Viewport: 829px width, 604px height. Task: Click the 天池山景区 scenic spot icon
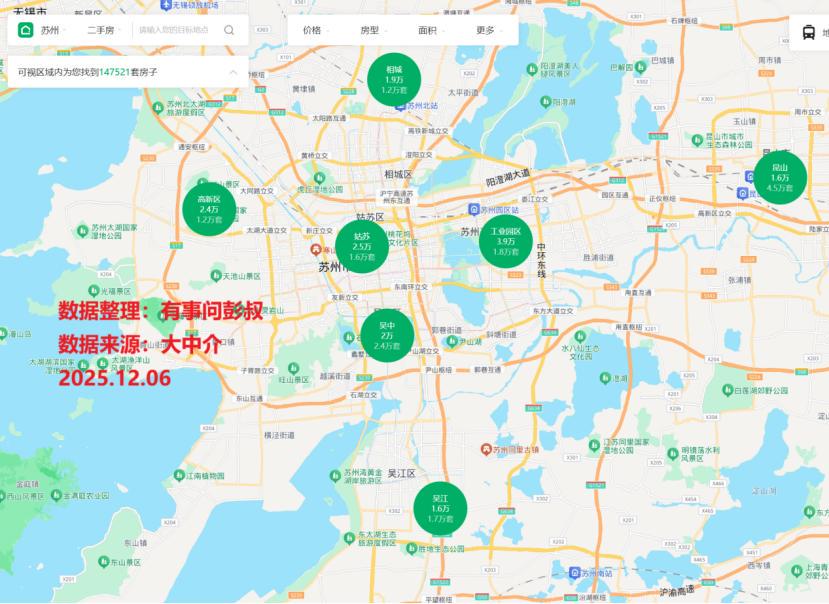(215, 276)
